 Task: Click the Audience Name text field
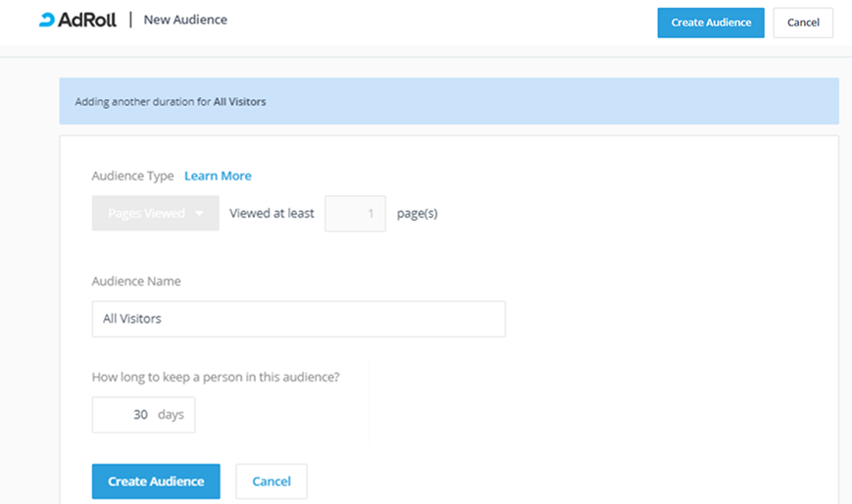coord(298,319)
